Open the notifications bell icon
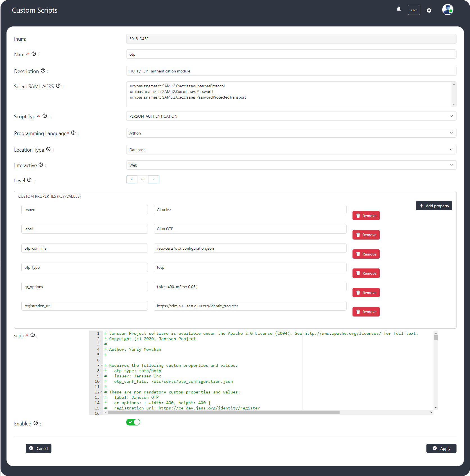 [399, 9]
